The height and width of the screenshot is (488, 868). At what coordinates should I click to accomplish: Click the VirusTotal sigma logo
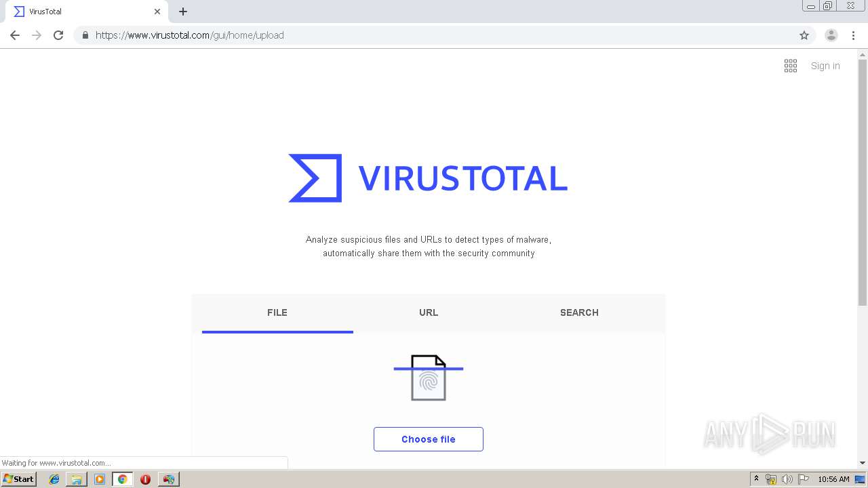(x=315, y=178)
